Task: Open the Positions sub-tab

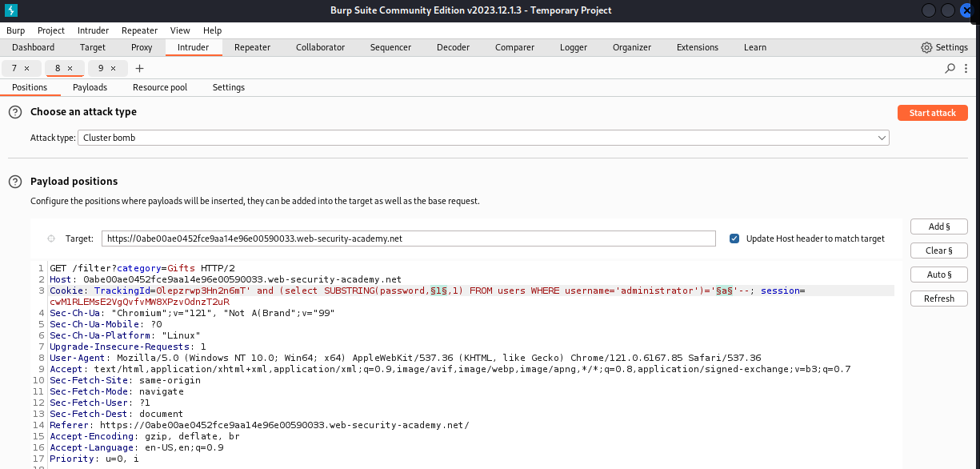Action: [x=30, y=87]
